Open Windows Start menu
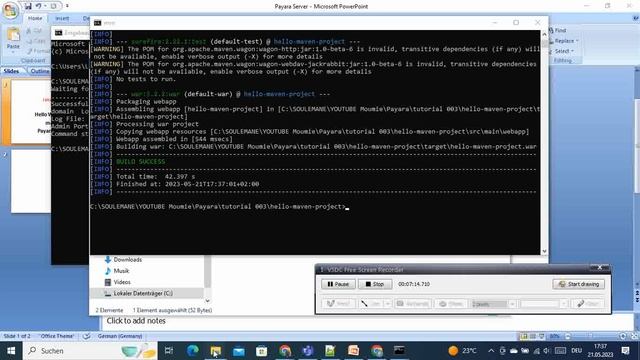The width and height of the screenshot is (640, 360). [x=11, y=351]
